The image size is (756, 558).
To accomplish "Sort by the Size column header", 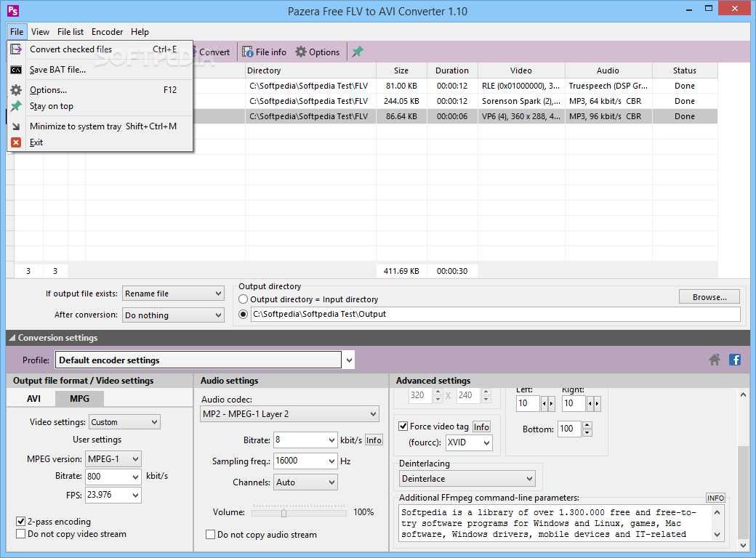I will coord(401,70).
